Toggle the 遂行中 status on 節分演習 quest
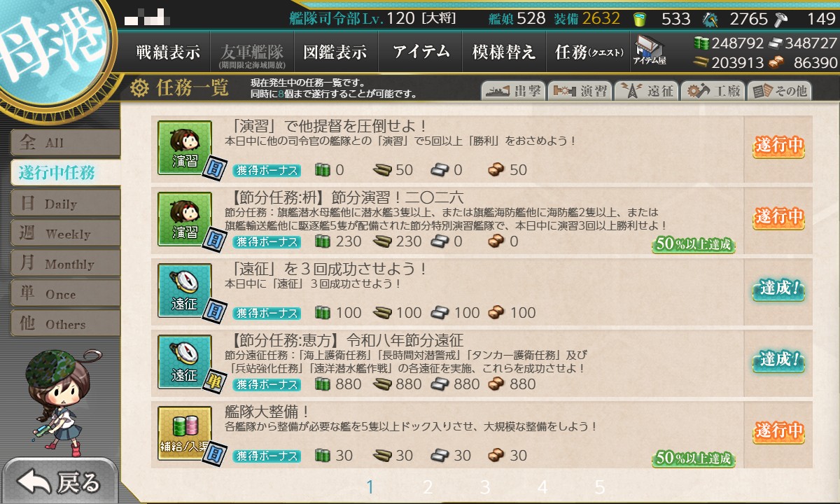Viewport: 840px width, 504px height. point(778,217)
